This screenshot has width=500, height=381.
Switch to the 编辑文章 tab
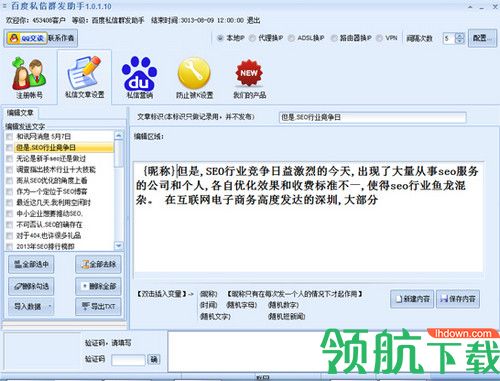(x=20, y=113)
